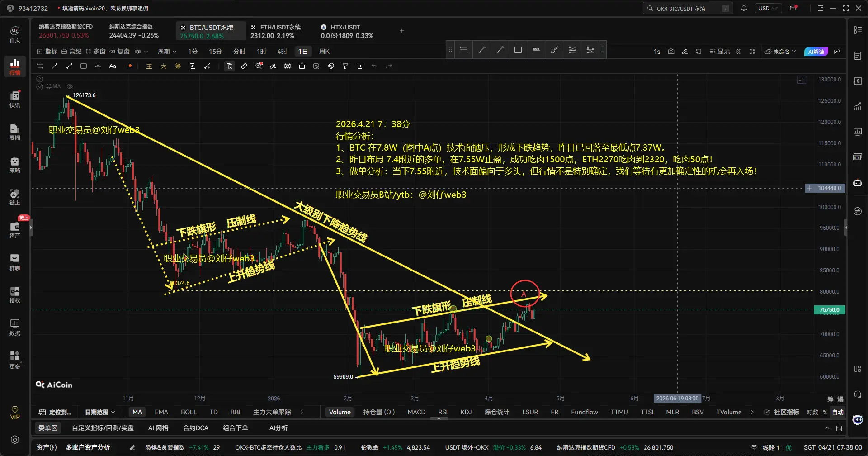Viewport: 868px width, 456px height.
Task: Toggle MA indicator visibility eye icon
Action: pyautogui.click(x=70, y=86)
